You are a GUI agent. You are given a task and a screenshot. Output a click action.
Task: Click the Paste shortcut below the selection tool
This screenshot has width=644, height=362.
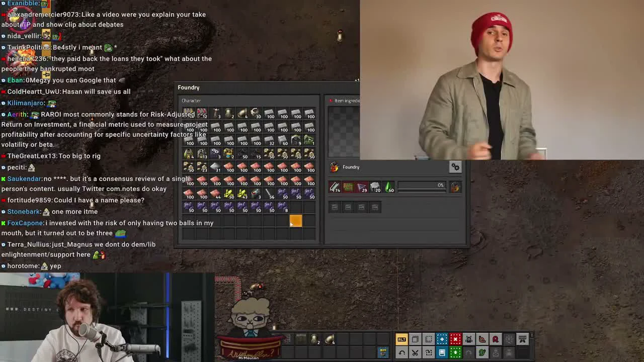pyautogui.click(x=429, y=352)
